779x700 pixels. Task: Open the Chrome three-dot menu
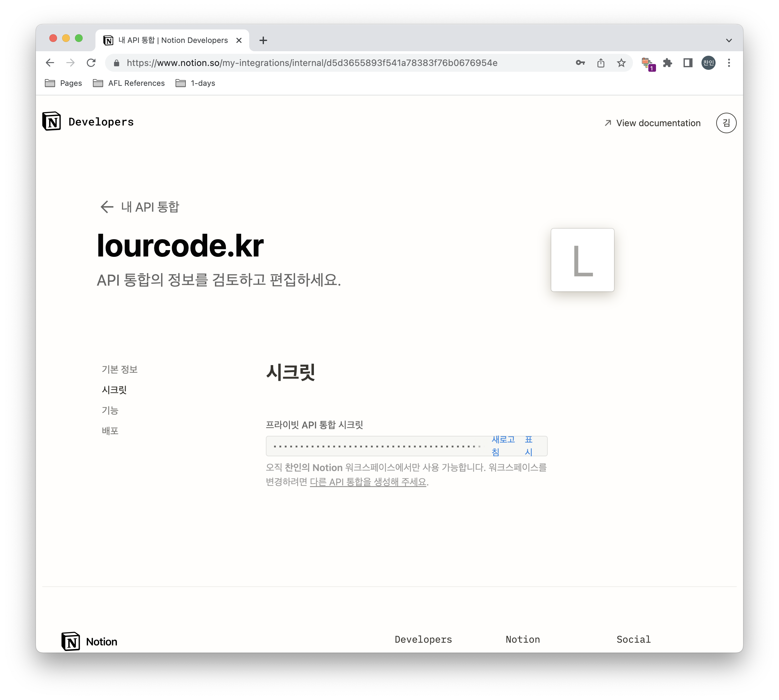[x=729, y=63]
